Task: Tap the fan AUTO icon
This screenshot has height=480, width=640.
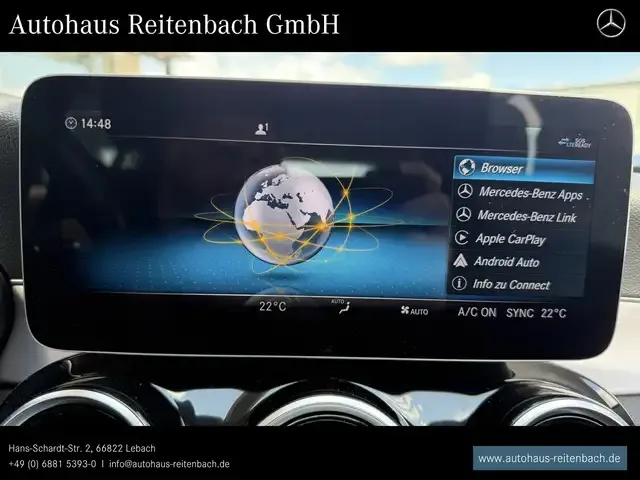Action: point(414,311)
